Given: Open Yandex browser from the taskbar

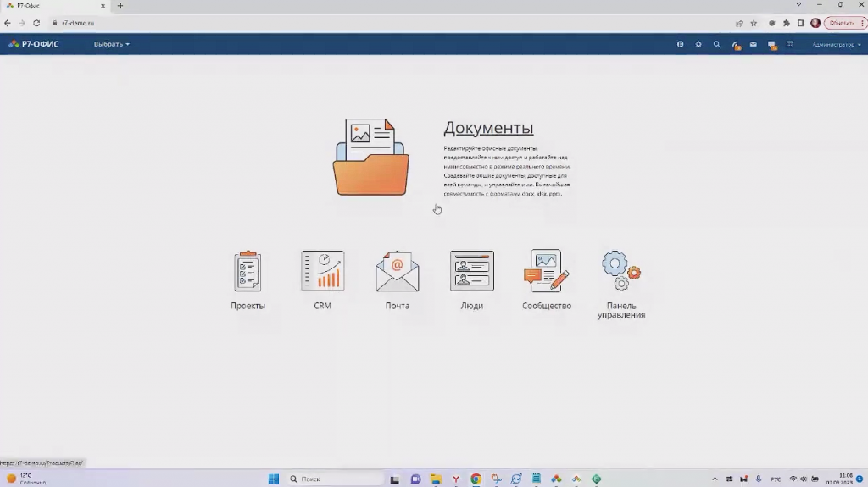Looking at the screenshot, I should 456,479.
